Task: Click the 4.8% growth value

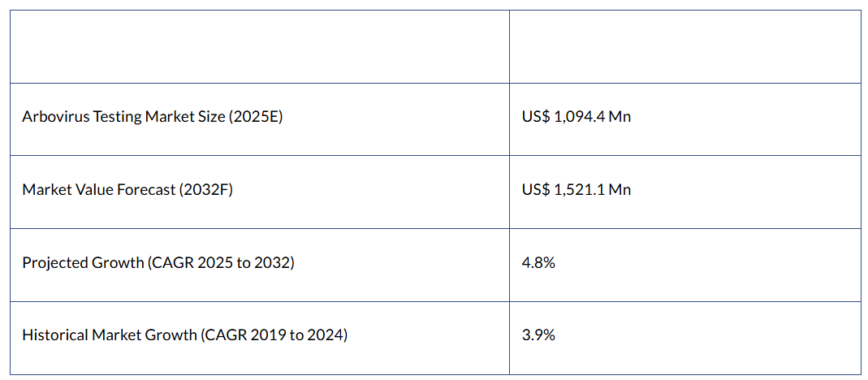Action: pos(539,263)
